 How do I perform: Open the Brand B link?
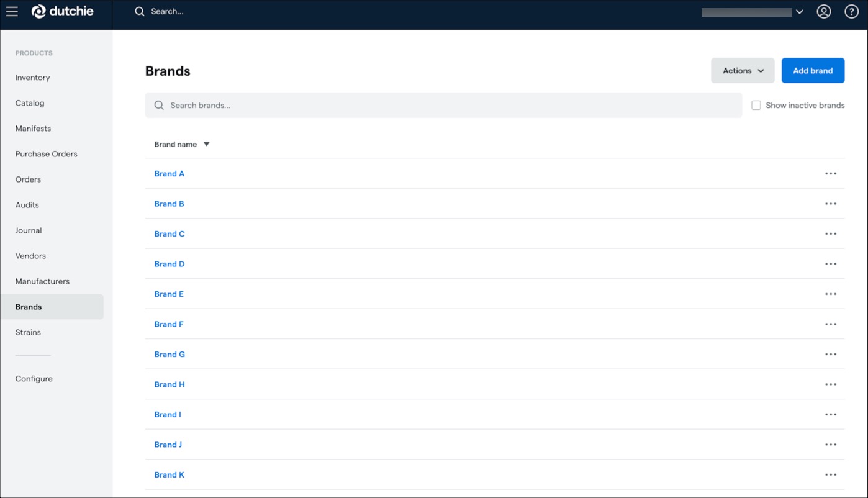click(x=170, y=204)
